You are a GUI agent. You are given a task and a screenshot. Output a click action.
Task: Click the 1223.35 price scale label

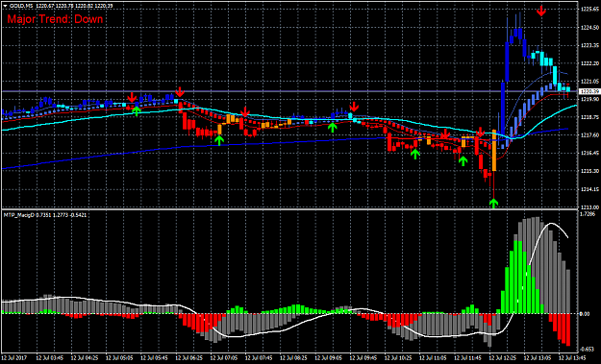589,45
